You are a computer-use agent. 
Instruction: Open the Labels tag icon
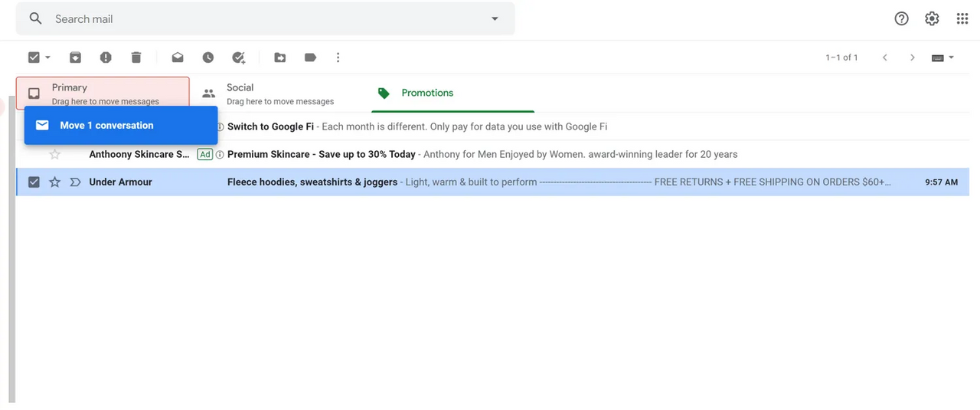[x=310, y=57]
